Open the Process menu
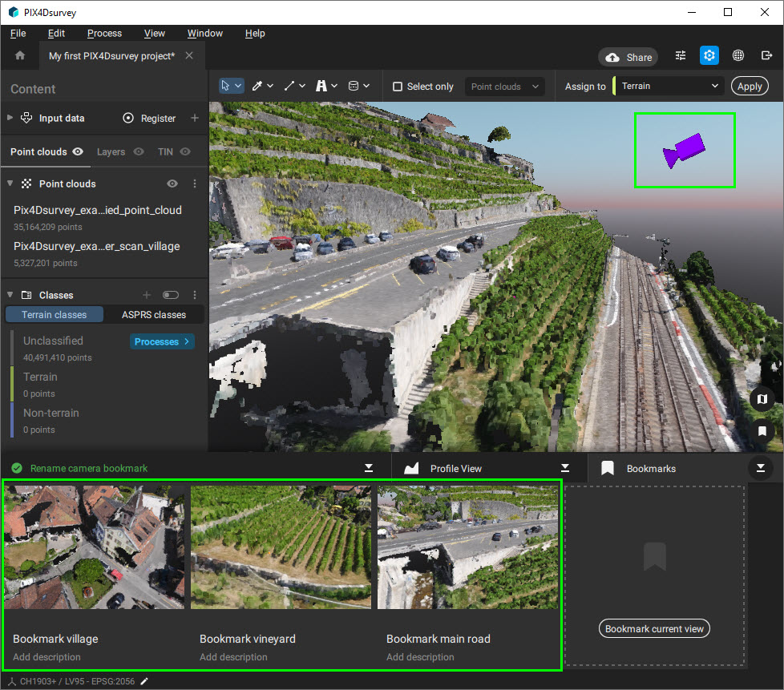 pyautogui.click(x=104, y=33)
